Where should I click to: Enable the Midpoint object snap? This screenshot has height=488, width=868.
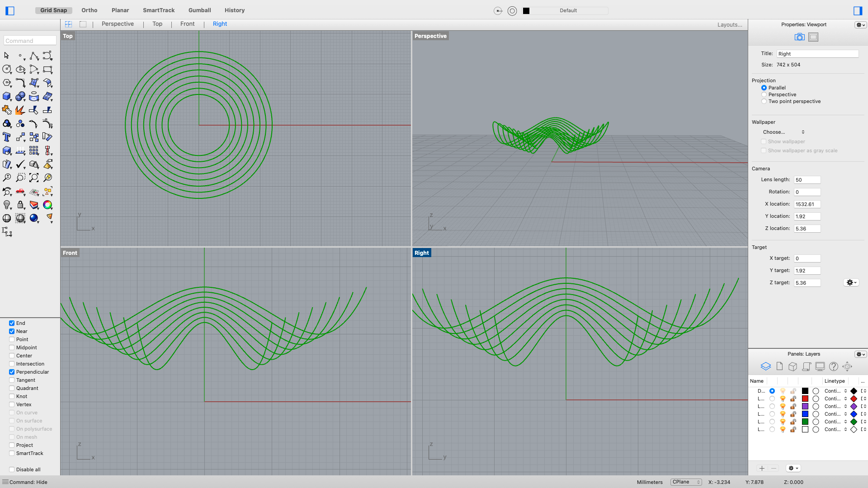point(12,347)
